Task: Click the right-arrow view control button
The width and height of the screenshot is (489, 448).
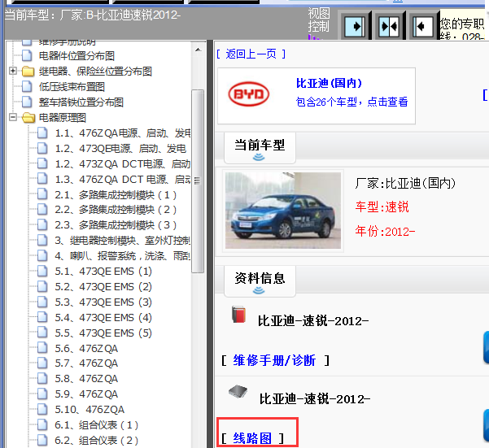Action: coord(354,27)
